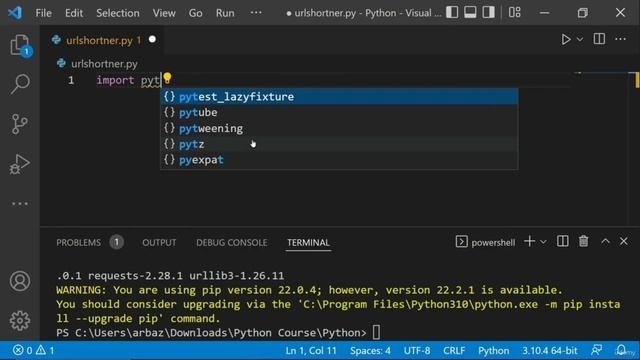Toggle the secondary side bar layout
Viewport: 640px width, 360px height.
pyautogui.click(x=489, y=13)
